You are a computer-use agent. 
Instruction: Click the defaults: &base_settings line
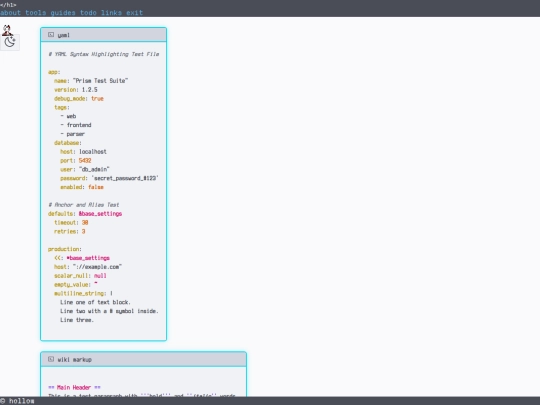(x=85, y=214)
